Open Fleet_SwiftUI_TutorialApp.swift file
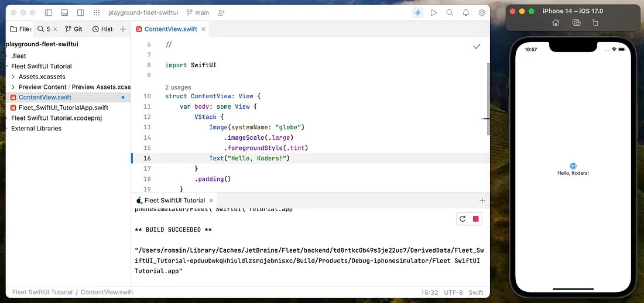Image resolution: width=644 pixels, height=303 pixels. click(x=63, y=108)
